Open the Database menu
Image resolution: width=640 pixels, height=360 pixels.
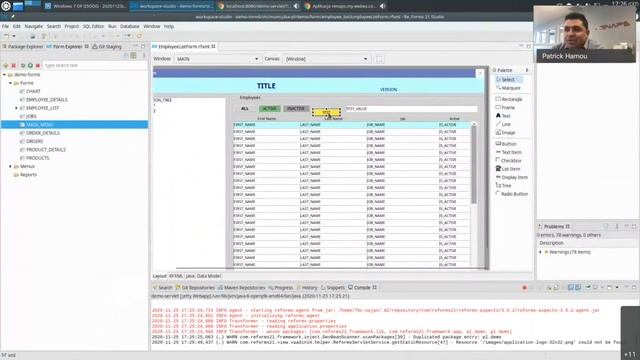point(130,26)
